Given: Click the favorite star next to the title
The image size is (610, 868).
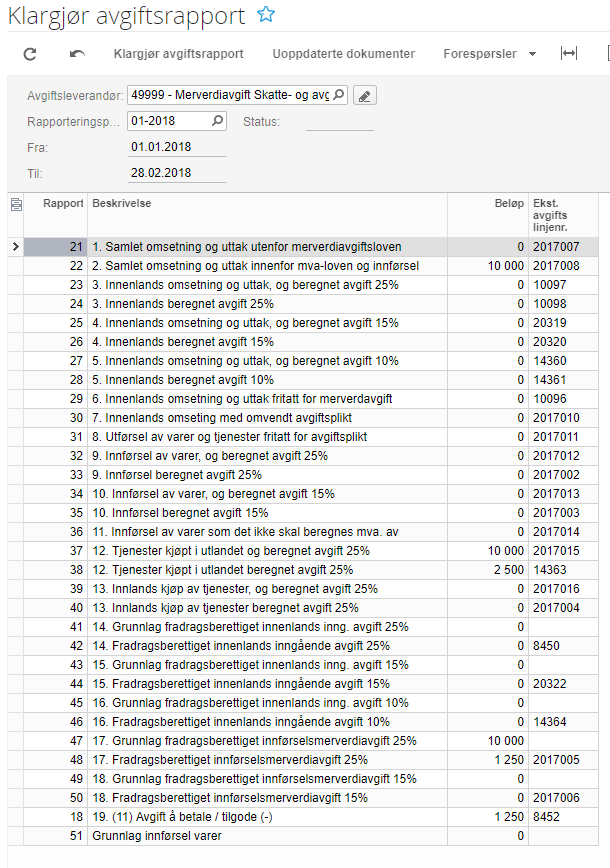Looking at the screenshot, I should pyautogui.click(x=265, y=15).
